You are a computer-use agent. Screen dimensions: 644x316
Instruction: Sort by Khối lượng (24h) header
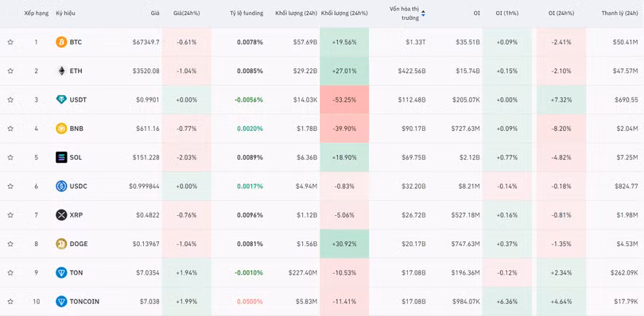tap(296, 13)
